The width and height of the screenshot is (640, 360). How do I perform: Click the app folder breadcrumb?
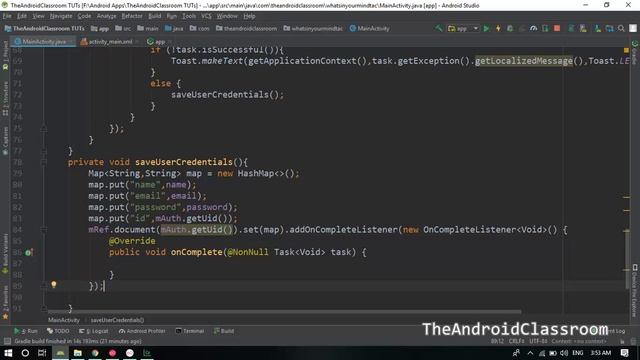point(100,29)
